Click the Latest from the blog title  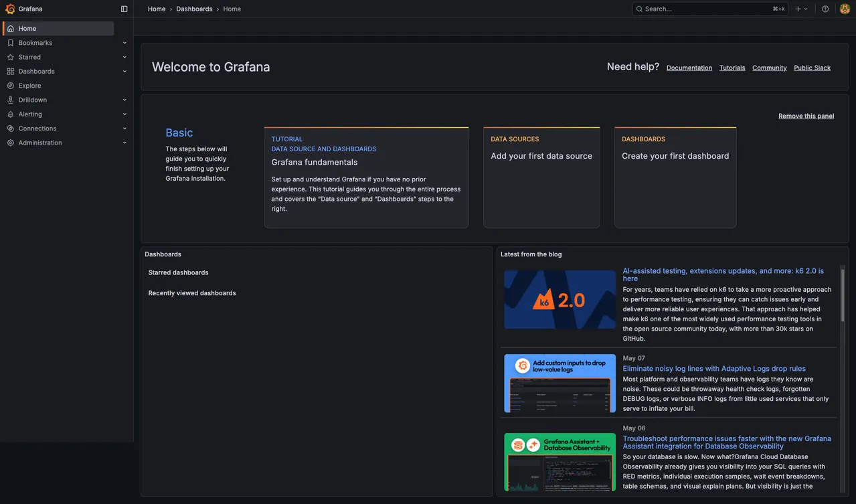(x=531, y=254)
